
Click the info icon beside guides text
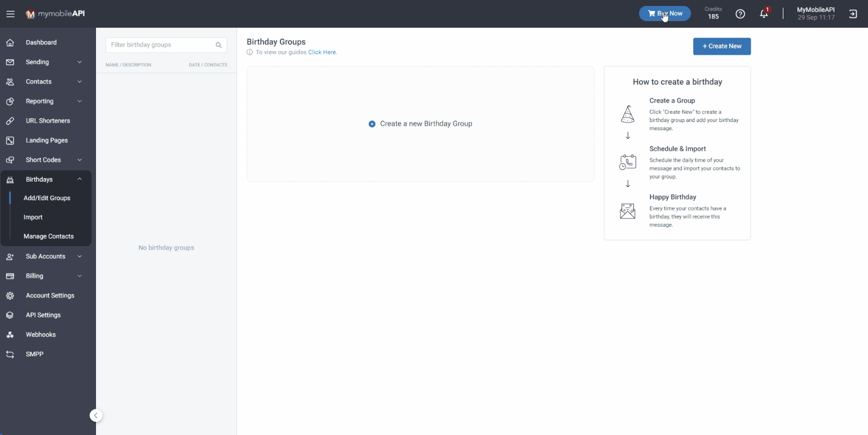[250, 52]
